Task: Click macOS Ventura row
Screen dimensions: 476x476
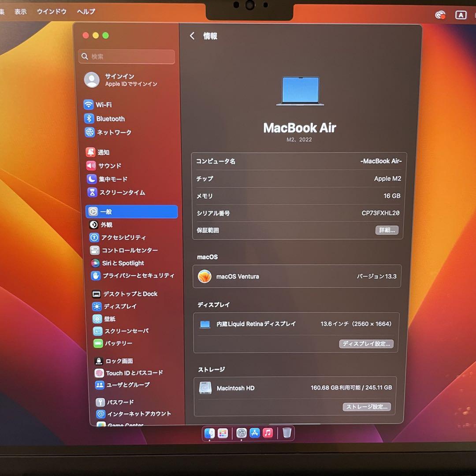Action: pos(297,276)
